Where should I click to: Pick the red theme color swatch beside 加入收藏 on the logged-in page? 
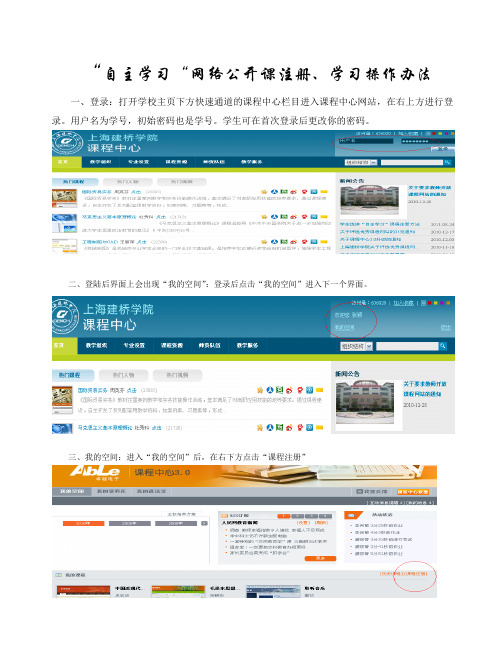point(430,303)
